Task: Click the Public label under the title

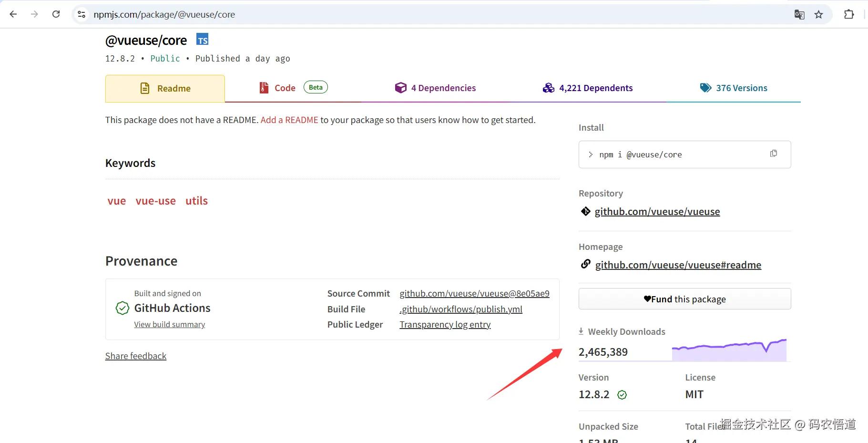Action: 165,59
